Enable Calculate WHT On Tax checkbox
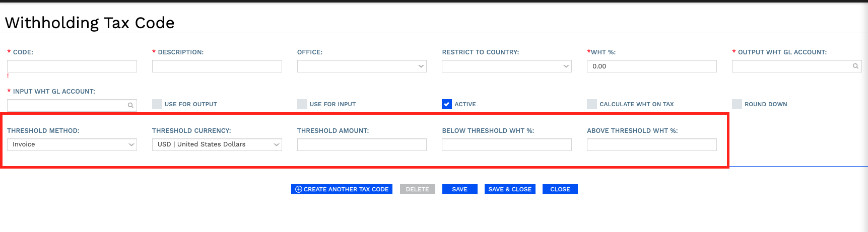The image size is (868, 232). coord(592,104)
